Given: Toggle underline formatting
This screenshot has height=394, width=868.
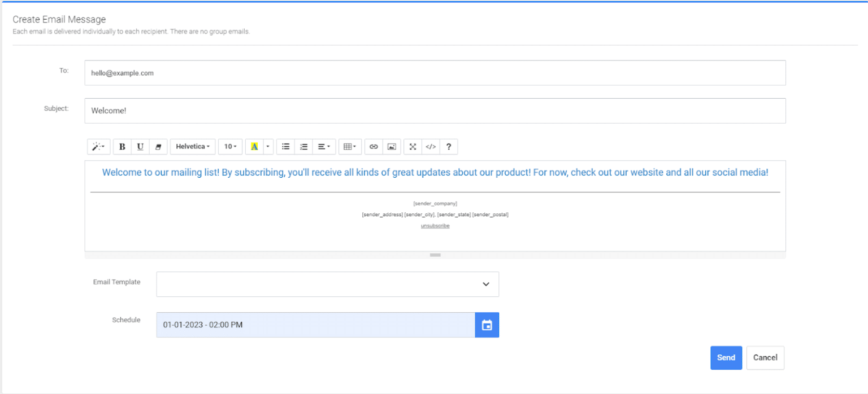Looking at the screenshot, I should pos(140,146).
